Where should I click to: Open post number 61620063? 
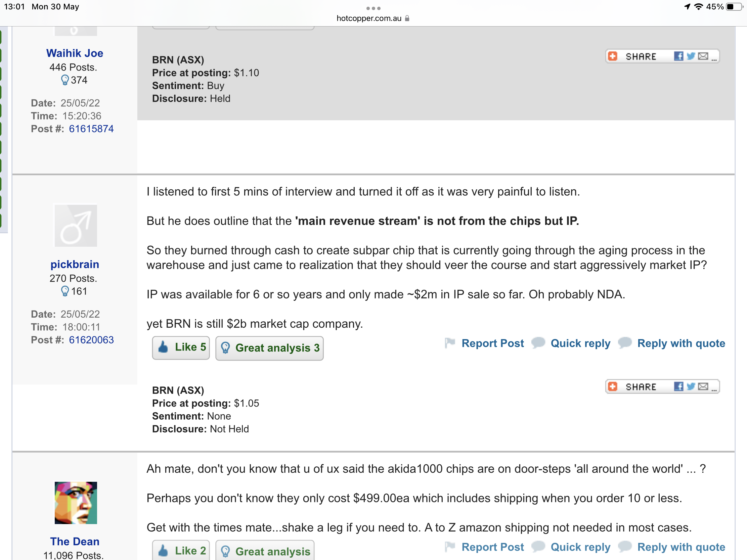pyautogui.click(x=91, y=340)
